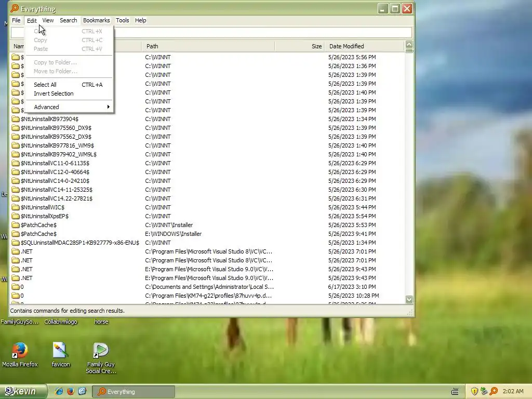Click the network tray icon
Screen dimensions: 532x399
[x=484, y=392]
